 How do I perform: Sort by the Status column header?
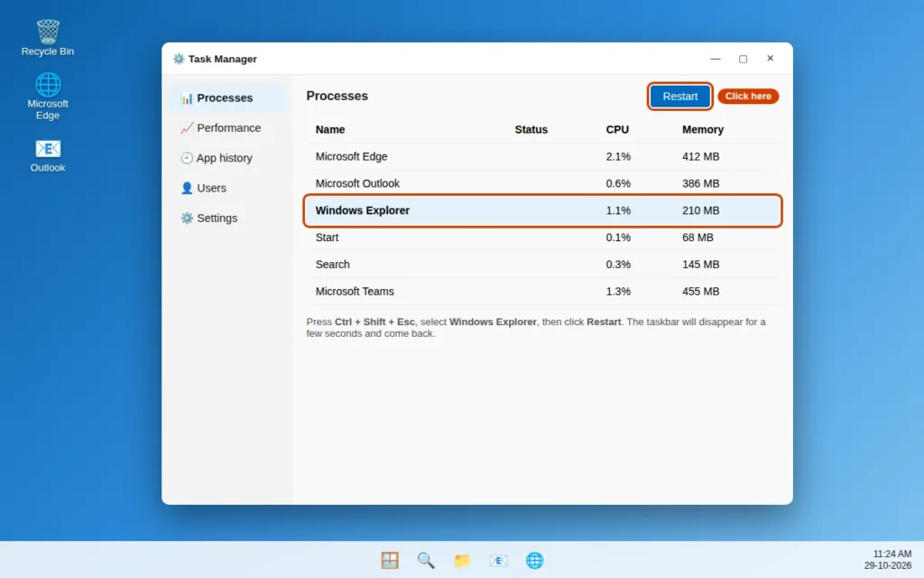(531, 130)
